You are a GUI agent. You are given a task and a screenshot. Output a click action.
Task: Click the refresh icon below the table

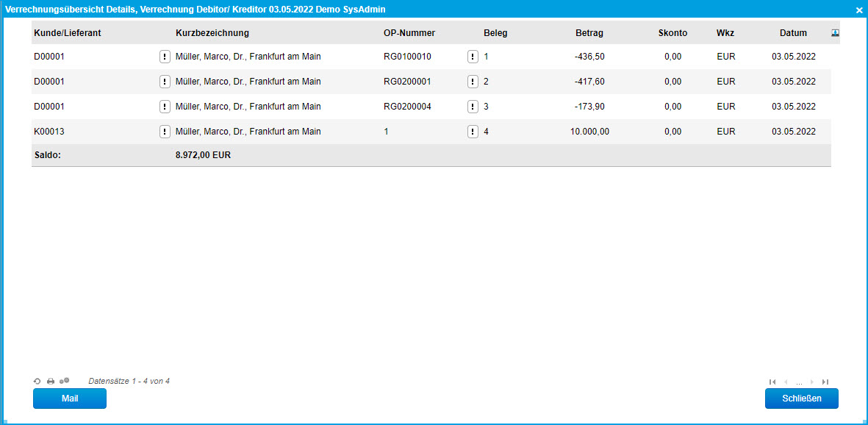[37, 381]
